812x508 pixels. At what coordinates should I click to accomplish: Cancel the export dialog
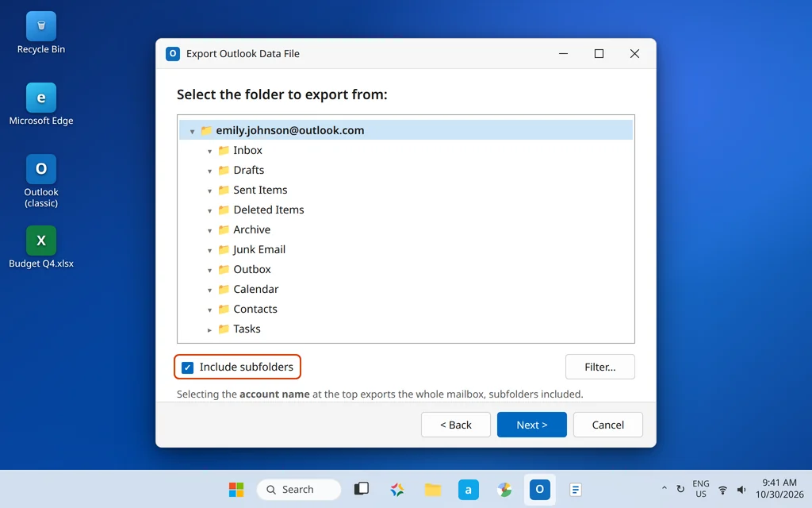(x=608, y=425)
